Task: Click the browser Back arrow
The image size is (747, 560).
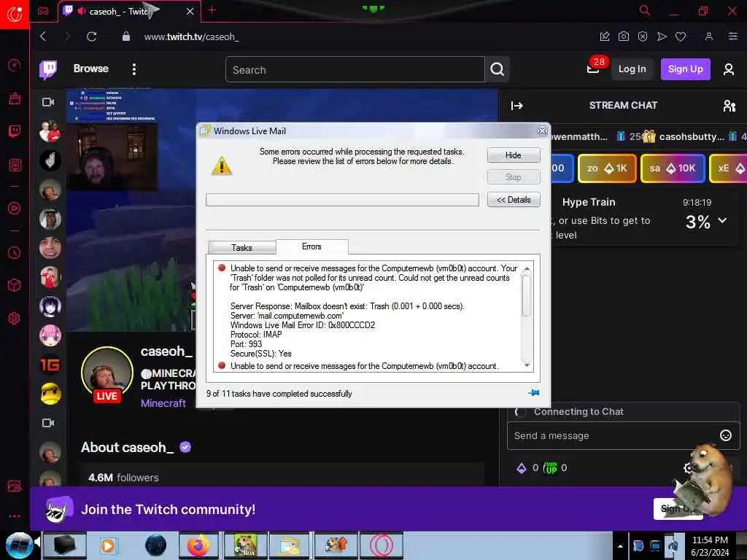Action: tap(43, 36)
